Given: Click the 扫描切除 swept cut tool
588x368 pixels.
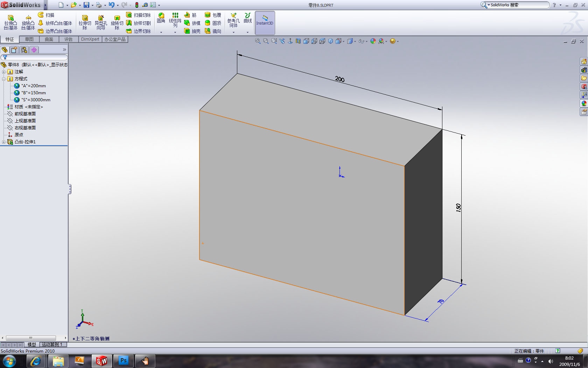Looking at the screenshot, I should coord(139,15).
